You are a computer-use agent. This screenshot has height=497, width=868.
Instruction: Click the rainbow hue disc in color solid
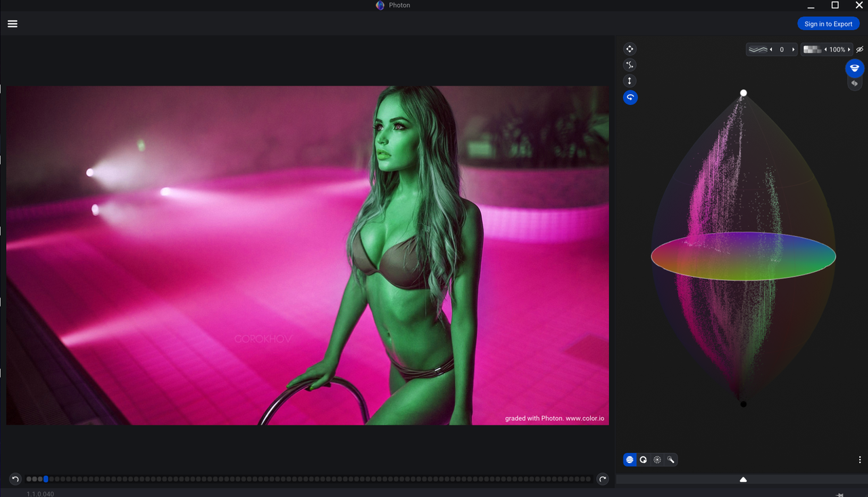[743, 256]
